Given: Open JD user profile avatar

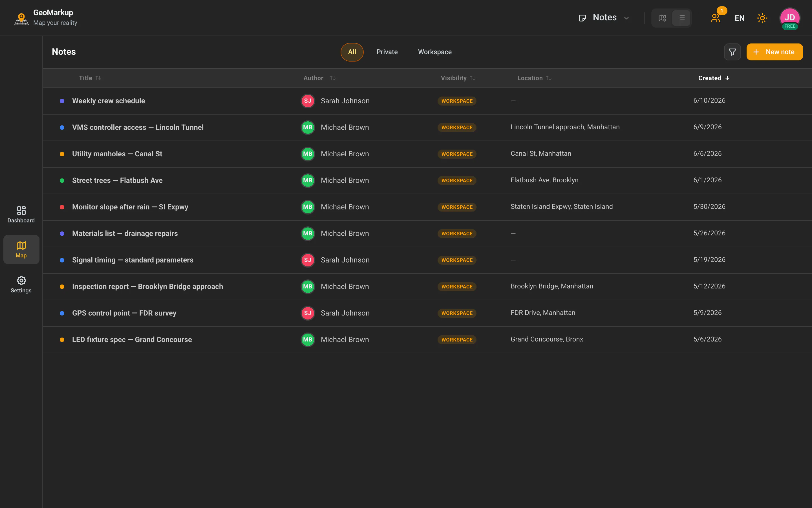Looking at the screenshot, I should point(789,18).
